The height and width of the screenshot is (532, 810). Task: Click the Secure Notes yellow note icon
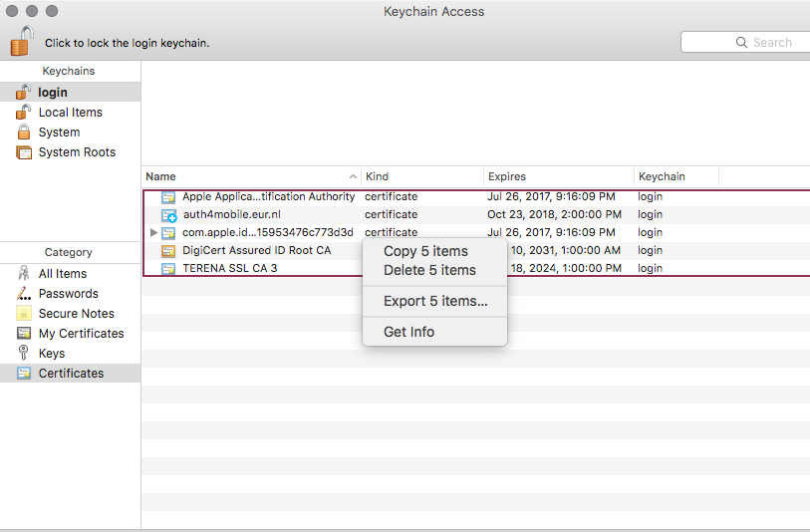[x=24, y=313]
